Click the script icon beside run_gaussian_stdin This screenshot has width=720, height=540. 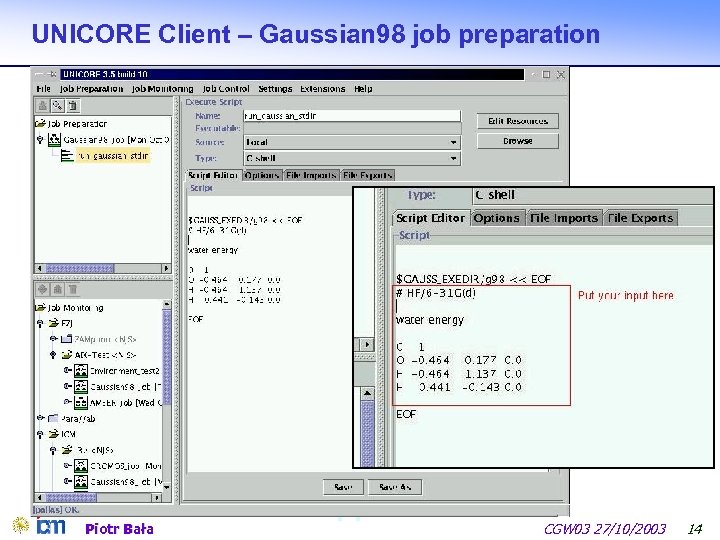(x=67, y=156)
